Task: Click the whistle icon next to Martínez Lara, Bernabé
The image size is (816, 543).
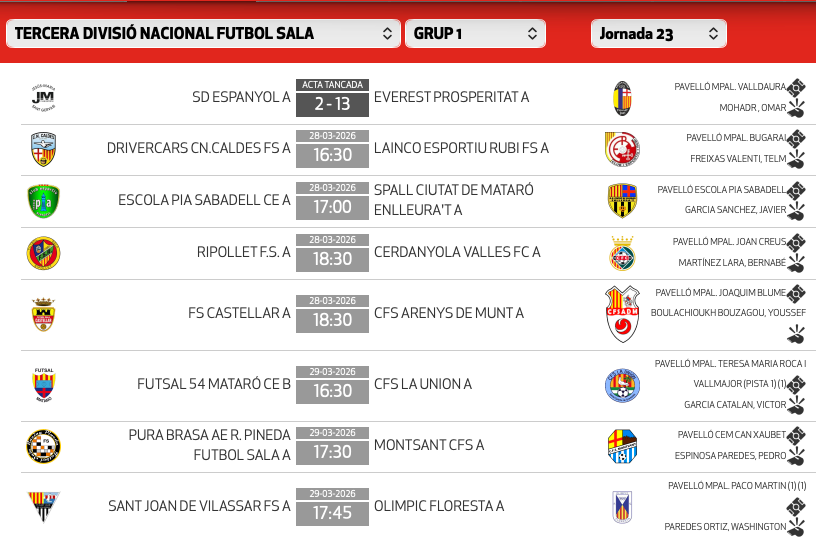Action: pos(797,263)
